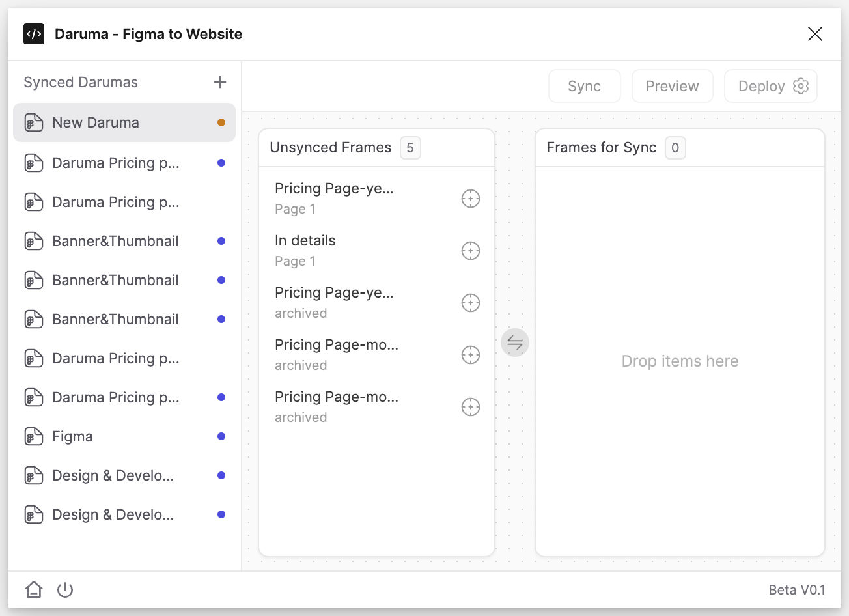Viewport: 849px width, 616px height.
Task: Click target icon for Pricing Page-ye... Page 1
Action: click(x=471, y=199)
